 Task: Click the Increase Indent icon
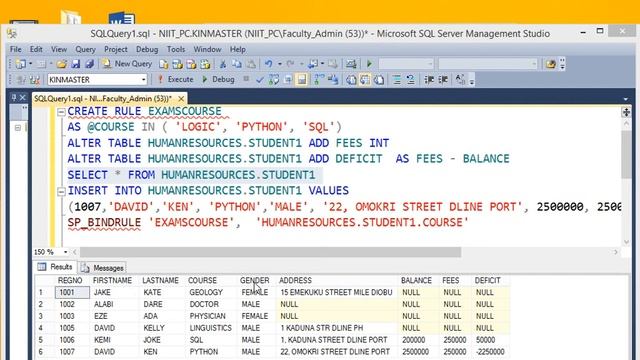442,80
